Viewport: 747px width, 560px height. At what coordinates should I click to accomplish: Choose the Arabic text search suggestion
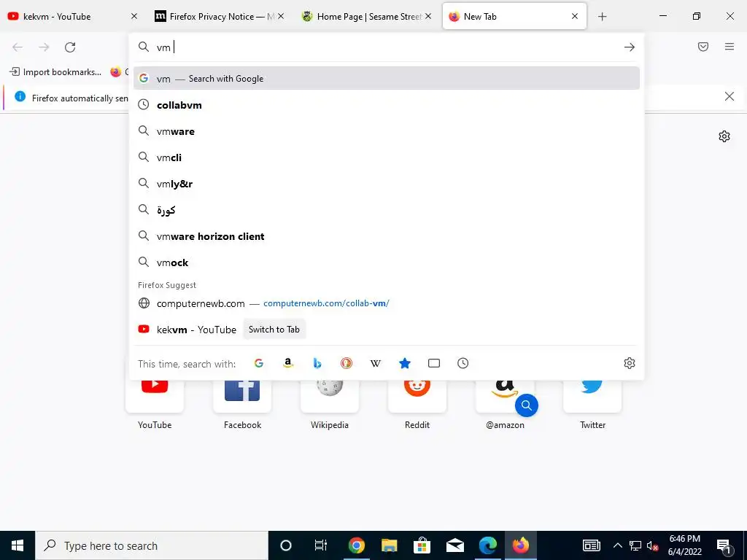387,209
